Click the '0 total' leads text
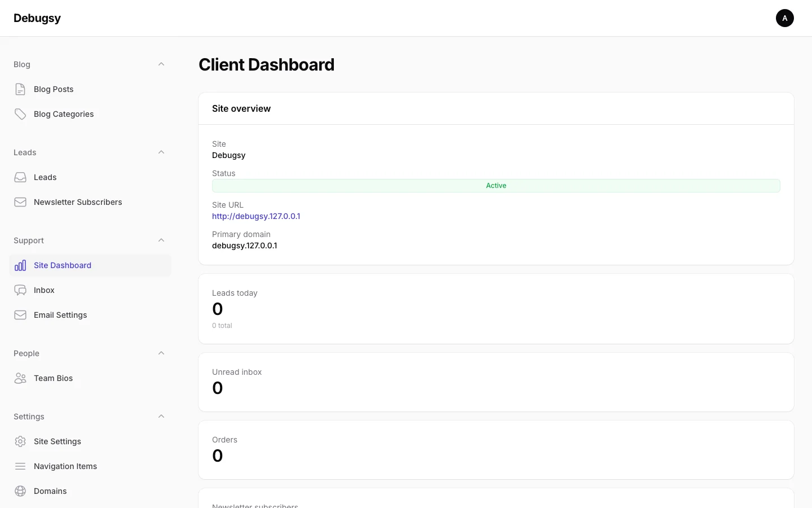The height and width of the screenshot is (508, 812). click(x=222, y=326)
